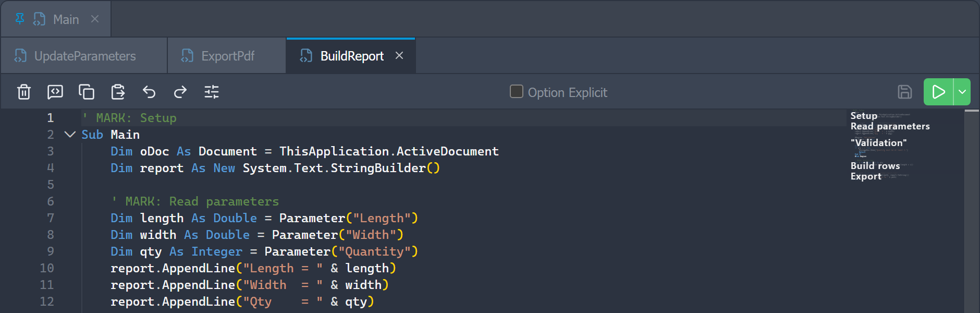
Task: Jump to Setup mark in minimap
Action: pyautogui.click(x=864, y=116)
